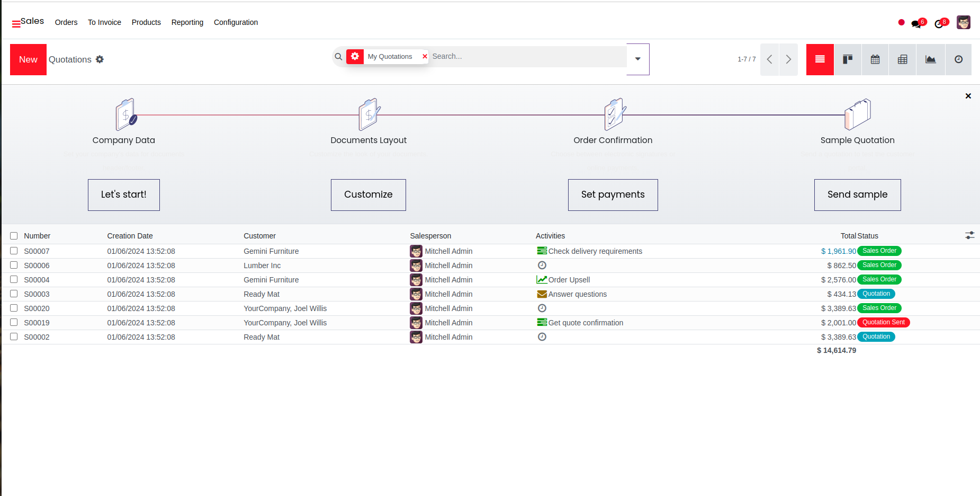
Task: Click the Quotation Sent status badge
Action: point(884,322)
